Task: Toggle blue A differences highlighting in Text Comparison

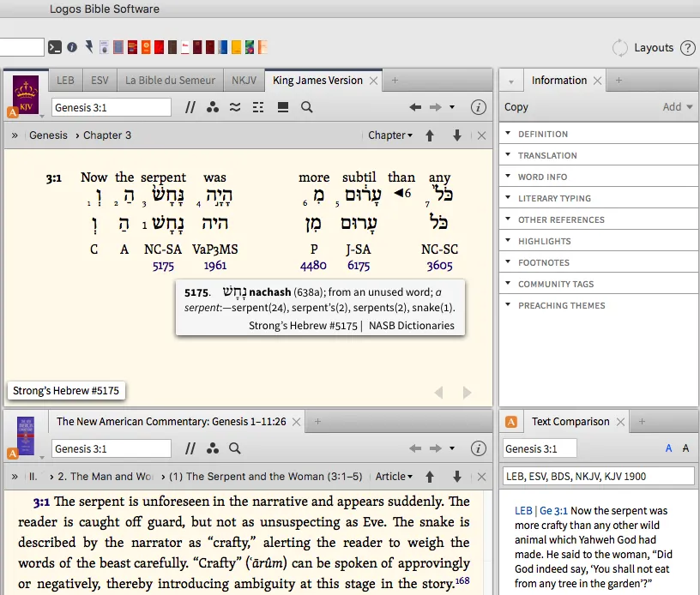Action: (x=668, y=448)
